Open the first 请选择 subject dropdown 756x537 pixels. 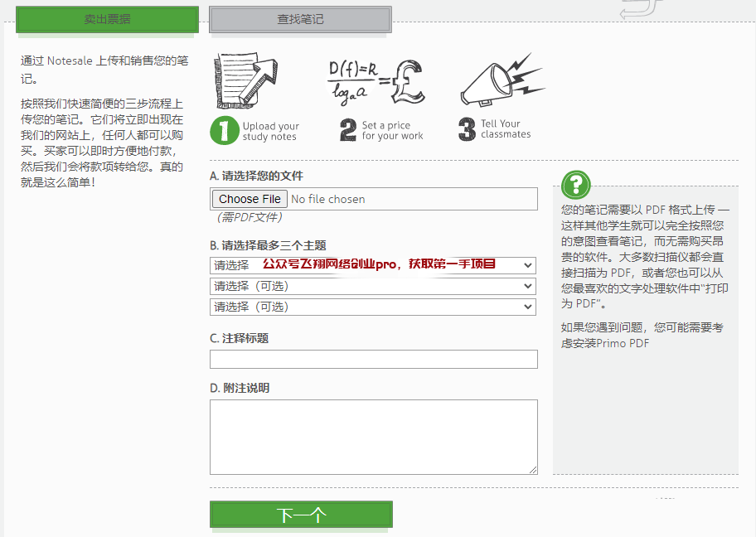(373, 265)
